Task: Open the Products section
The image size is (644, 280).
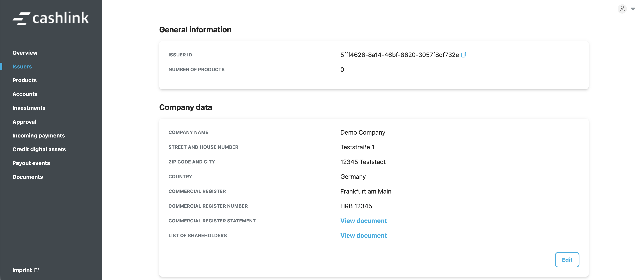Action: tap(24, 80)
